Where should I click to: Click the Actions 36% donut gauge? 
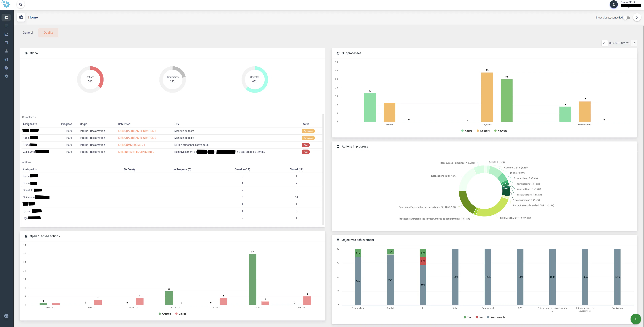pos(90,79)
